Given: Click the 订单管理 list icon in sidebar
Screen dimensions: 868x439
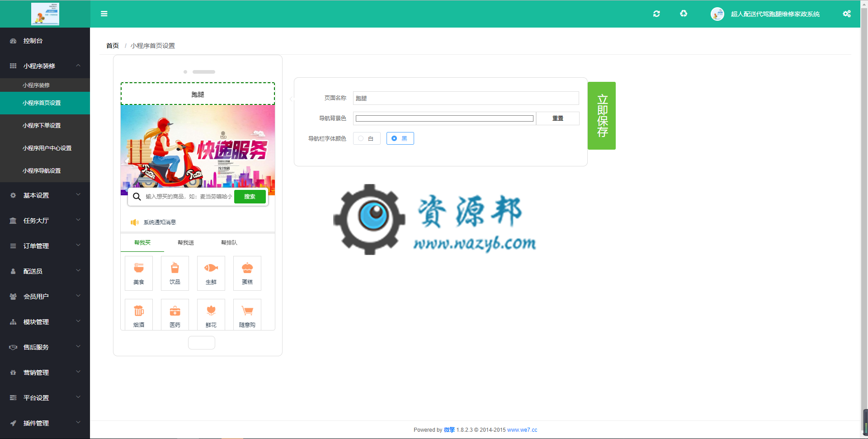Looking at the screenshot, I should 13,246.
